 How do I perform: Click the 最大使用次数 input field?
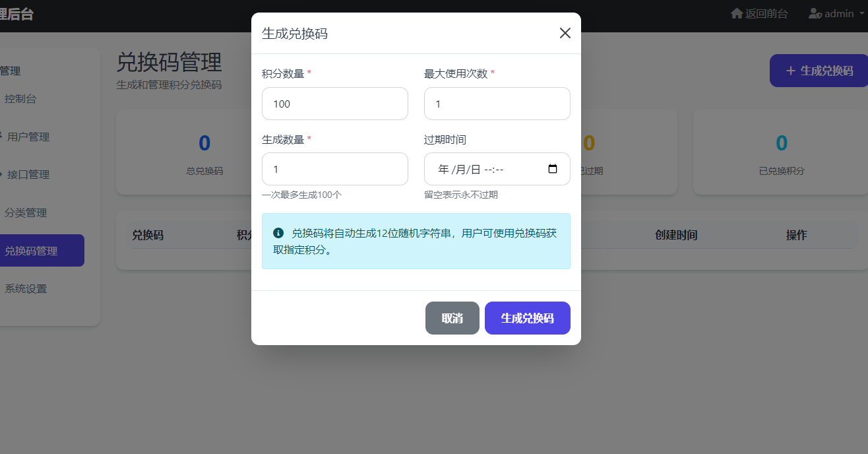coord(497,104)
